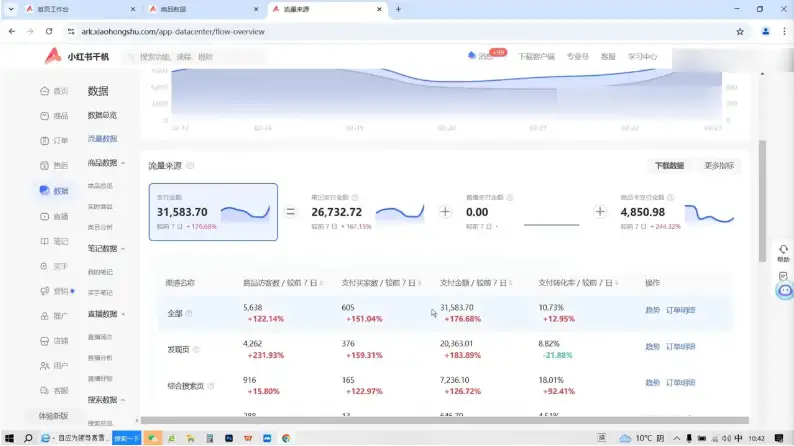Open 首页 home icon in left sidebar
Viewport: 794px width, 446px height.
click(45, 91)
